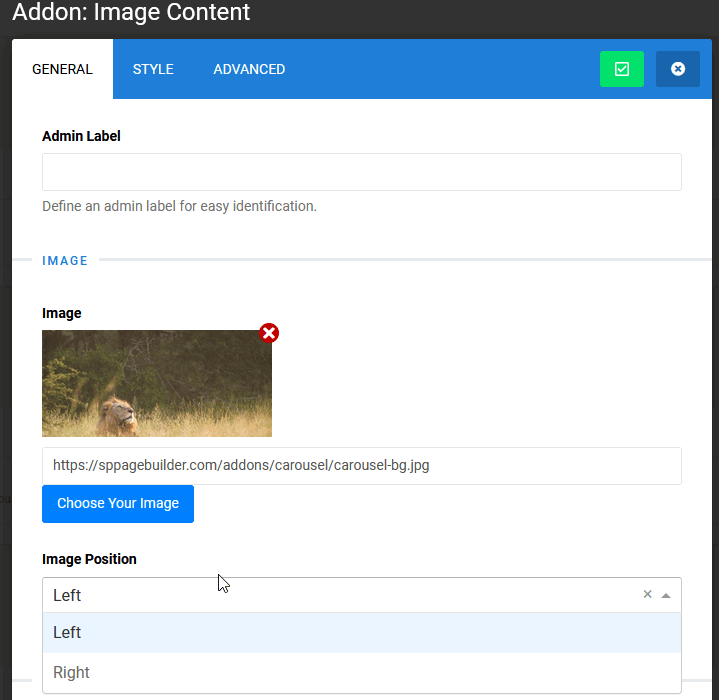Click the lion image preview thumbnail
Screen dimensions: 719x700
(x=157, y=384)
